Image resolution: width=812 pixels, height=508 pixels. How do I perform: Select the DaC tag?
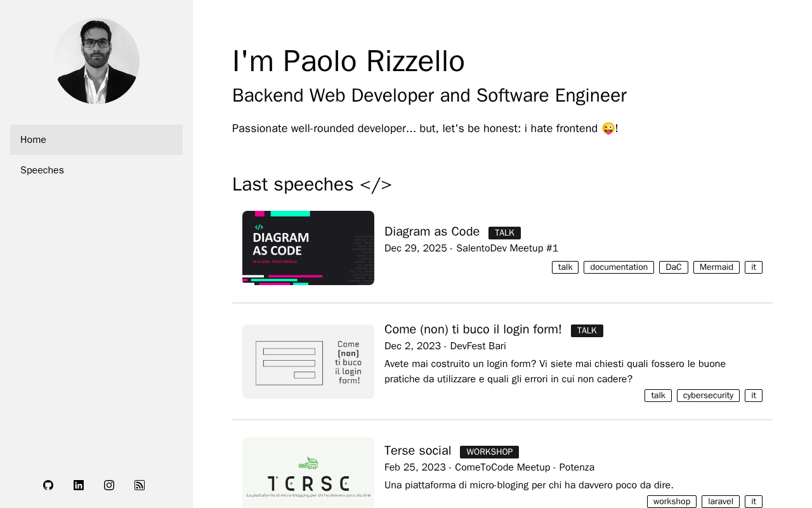(673, 267)
